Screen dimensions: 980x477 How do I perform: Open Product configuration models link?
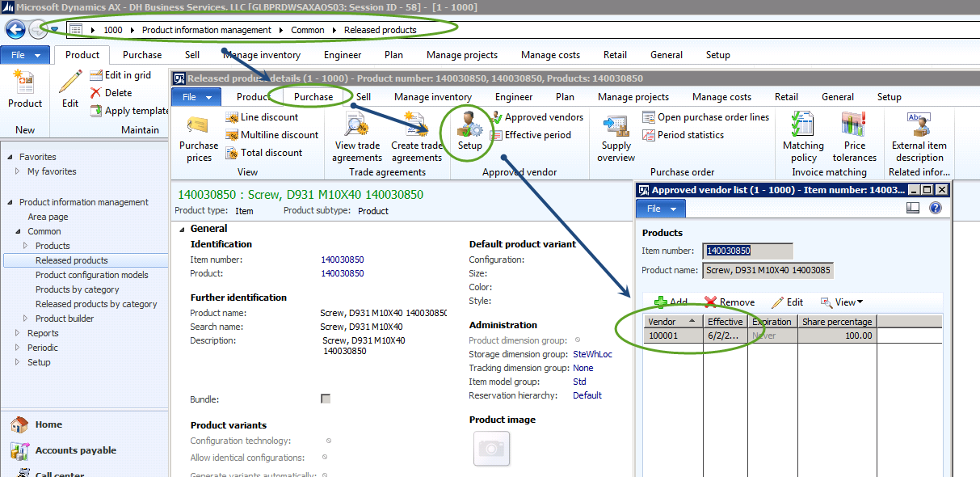tap(92, 275)
